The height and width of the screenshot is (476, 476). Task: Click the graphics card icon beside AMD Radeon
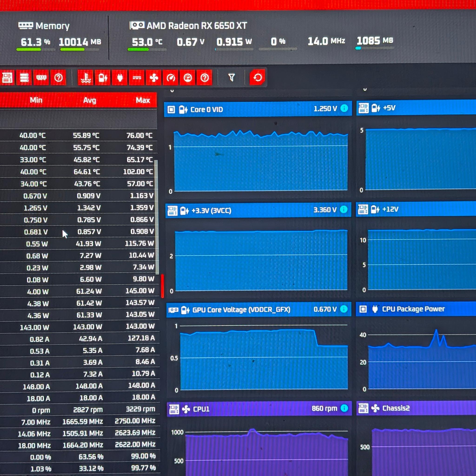click(137, 25)
